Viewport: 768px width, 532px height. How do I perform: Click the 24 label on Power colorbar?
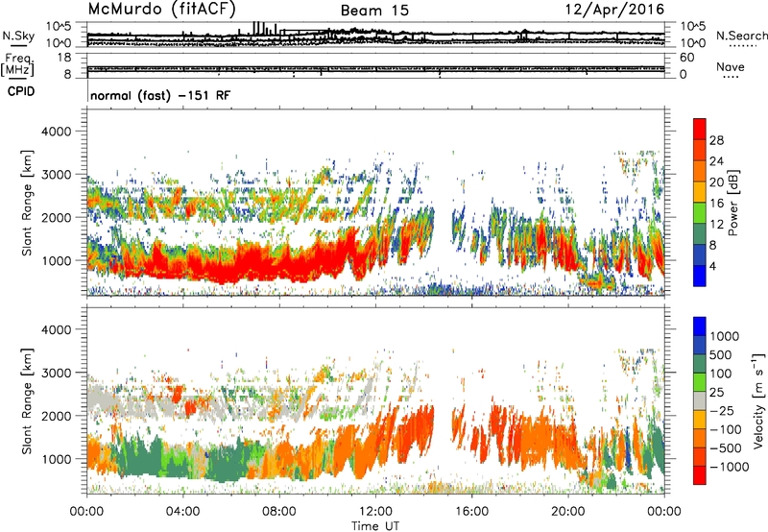click(716, 161)
